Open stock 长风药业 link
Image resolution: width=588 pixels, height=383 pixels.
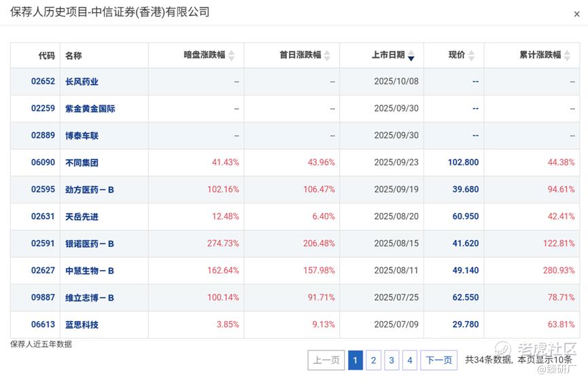pos(82,82)
